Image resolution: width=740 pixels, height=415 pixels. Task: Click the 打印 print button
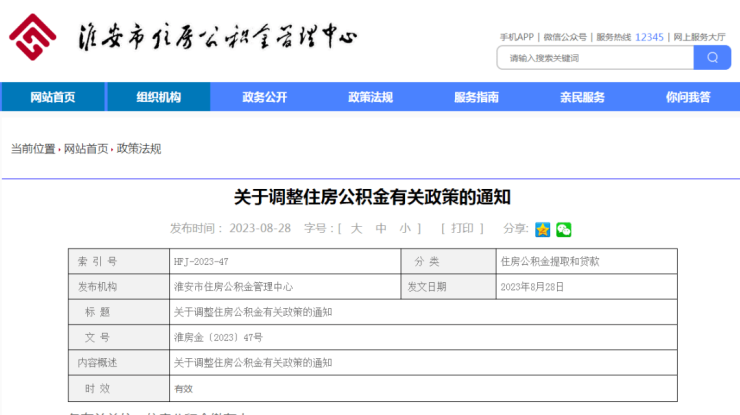461,228
